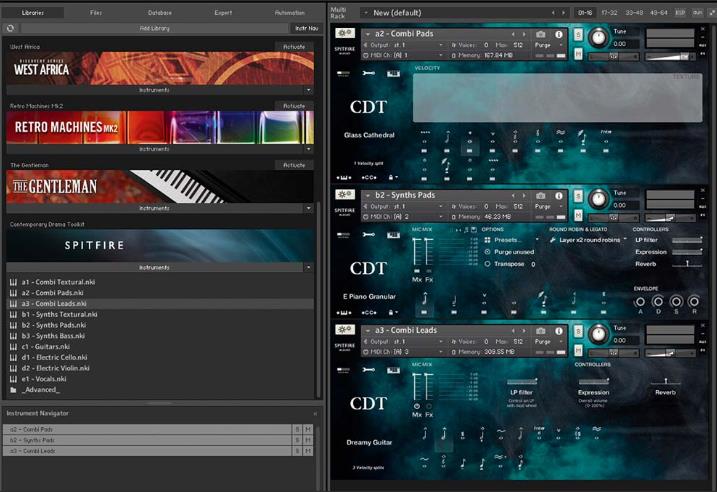This screenshot has height=492, width=717.
Task: Click the gear icon on a3 - Combi Leads
Action: click(x=345, y=328)
